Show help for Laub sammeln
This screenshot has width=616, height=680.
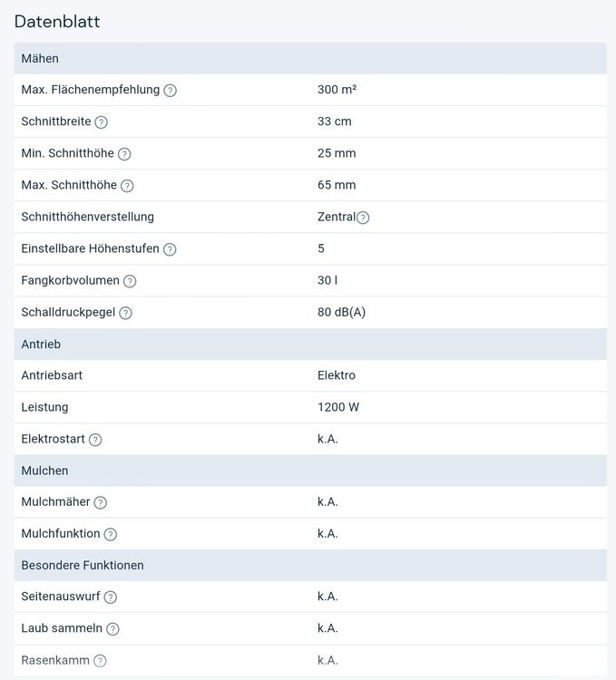[x=112, y=629]
